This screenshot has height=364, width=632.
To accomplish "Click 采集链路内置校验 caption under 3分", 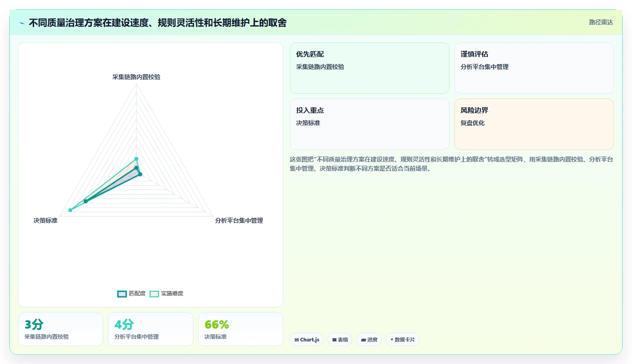I will (x=47, y=337).
